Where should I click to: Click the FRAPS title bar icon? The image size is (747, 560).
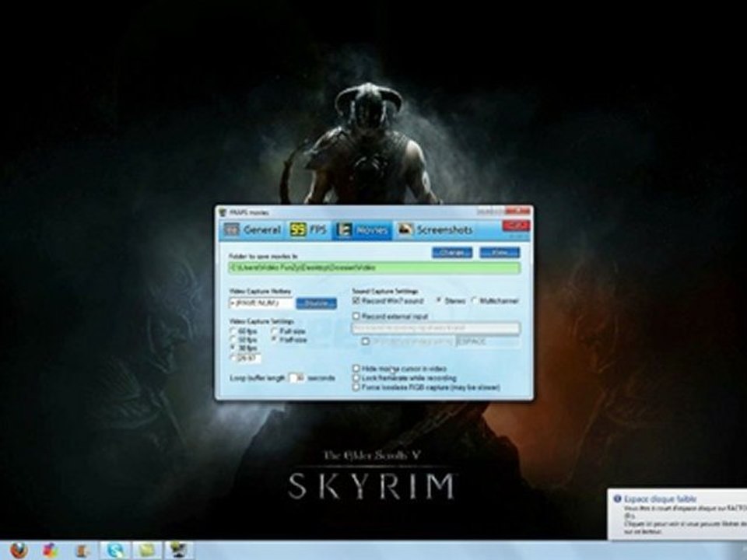pos(223,212)
